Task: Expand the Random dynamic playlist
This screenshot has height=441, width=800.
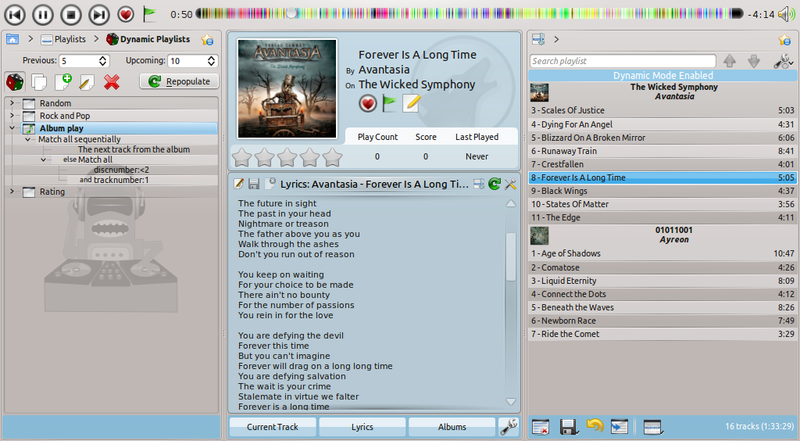Action: pyautogui.click(x=12, y=103)
